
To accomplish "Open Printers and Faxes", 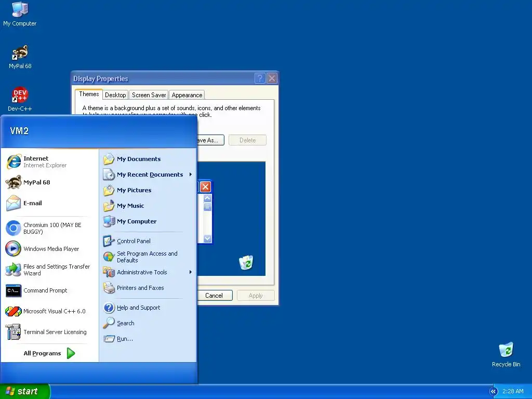I will [148, 288].
